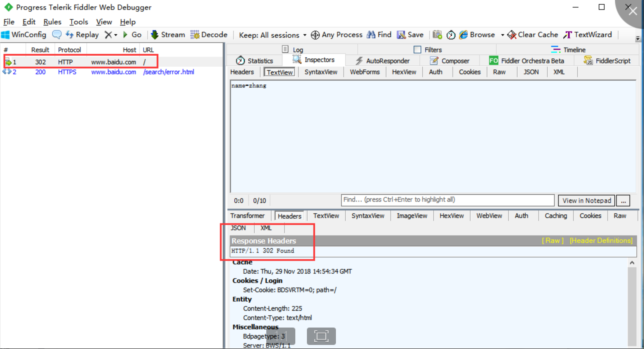Click the timer clock icon in toolbar
This screenshot has width=644, height=349.
coord(451,35)
